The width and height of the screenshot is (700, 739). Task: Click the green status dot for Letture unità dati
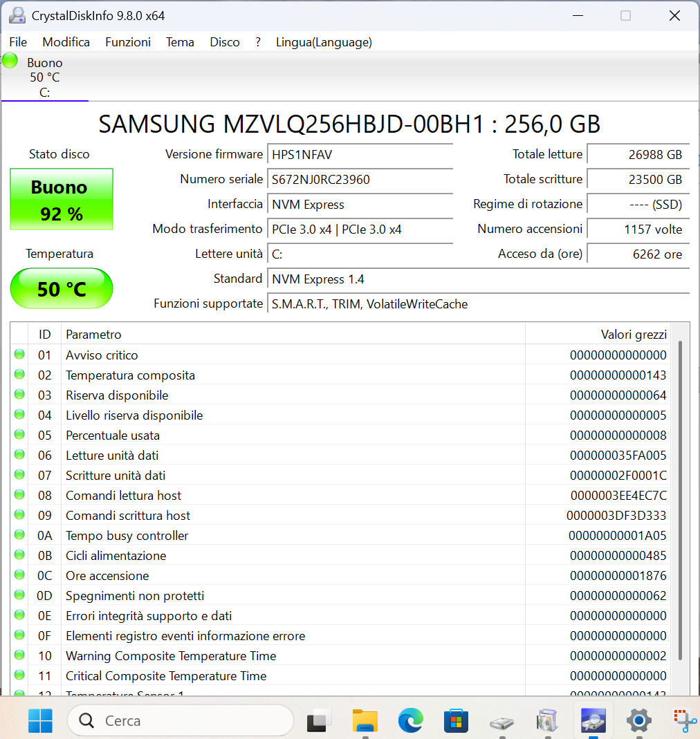tap(19, 454)
